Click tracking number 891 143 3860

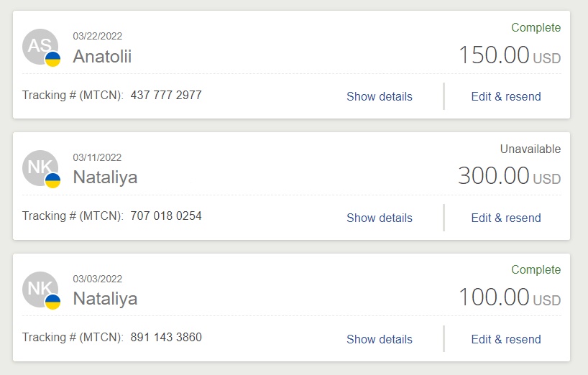pyautogui.click(x=166, y=338)
